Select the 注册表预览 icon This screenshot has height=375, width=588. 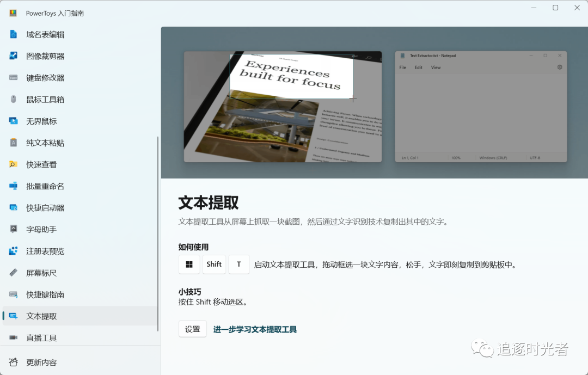tap(12, 251)
